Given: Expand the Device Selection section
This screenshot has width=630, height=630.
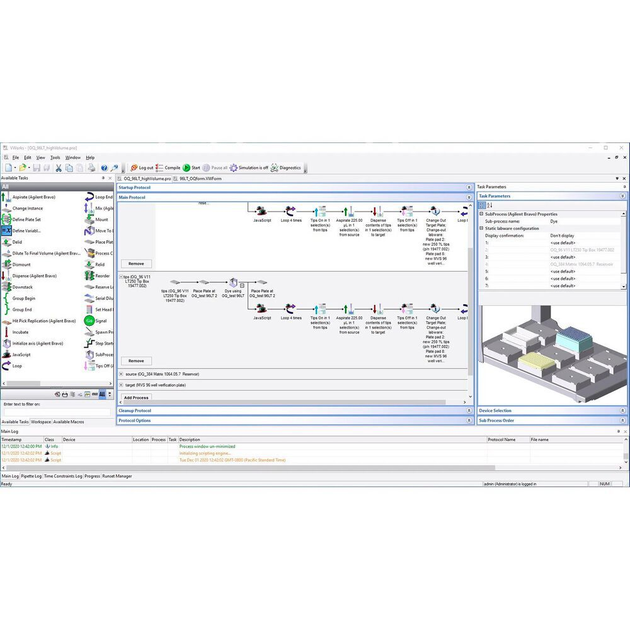Looking at the screenshot, I should tap(623, 411).
